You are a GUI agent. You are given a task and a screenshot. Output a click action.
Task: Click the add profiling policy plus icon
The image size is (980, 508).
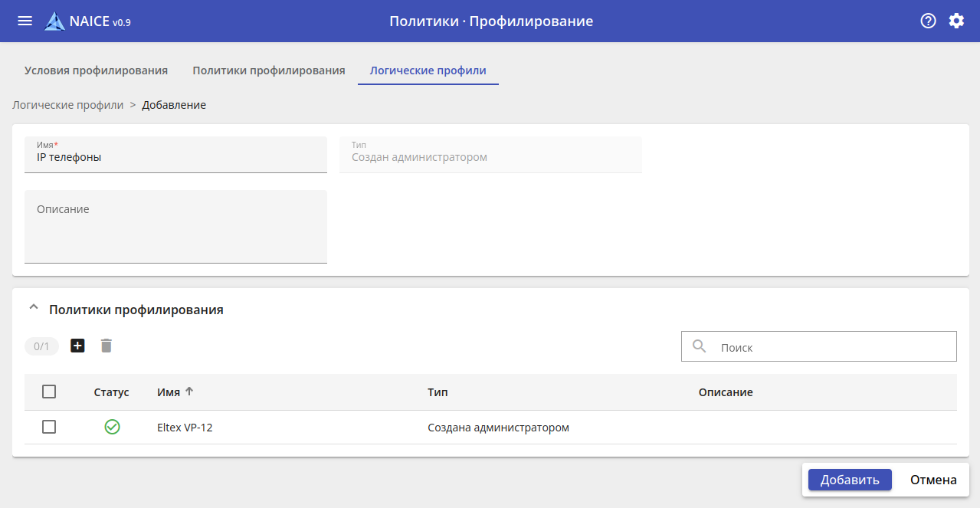77,346
